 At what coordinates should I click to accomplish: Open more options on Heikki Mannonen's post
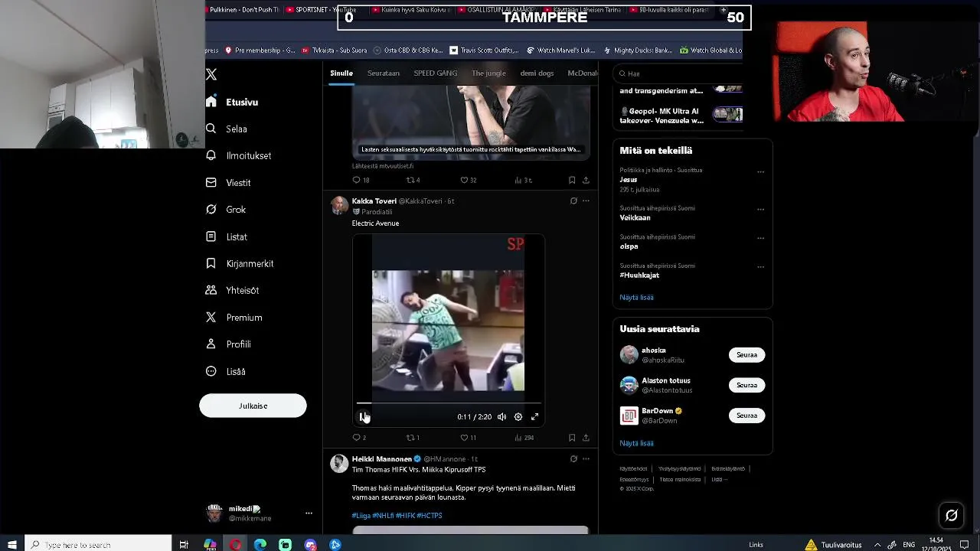click(x=586, y=458)
